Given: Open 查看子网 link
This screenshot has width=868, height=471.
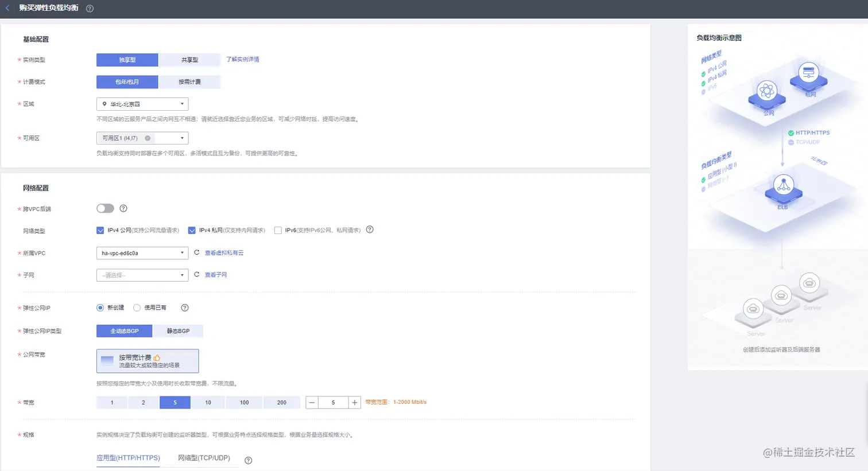Looking at the screenshot, I should pos(216,275).
